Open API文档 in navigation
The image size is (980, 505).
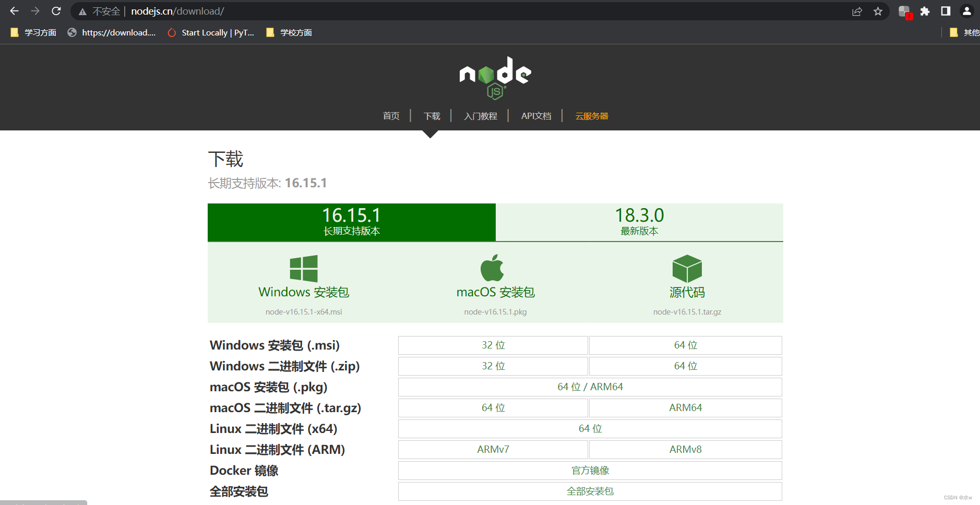pos(536,116)
